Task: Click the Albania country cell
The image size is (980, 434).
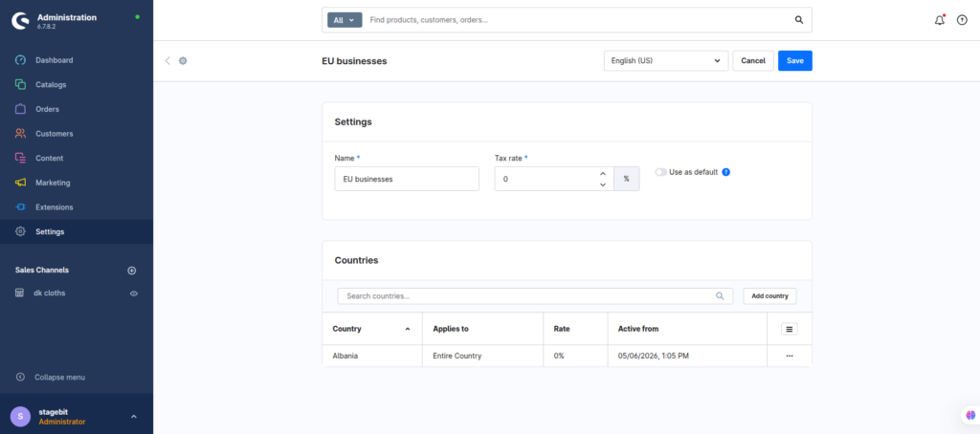Action: point(372,356)
